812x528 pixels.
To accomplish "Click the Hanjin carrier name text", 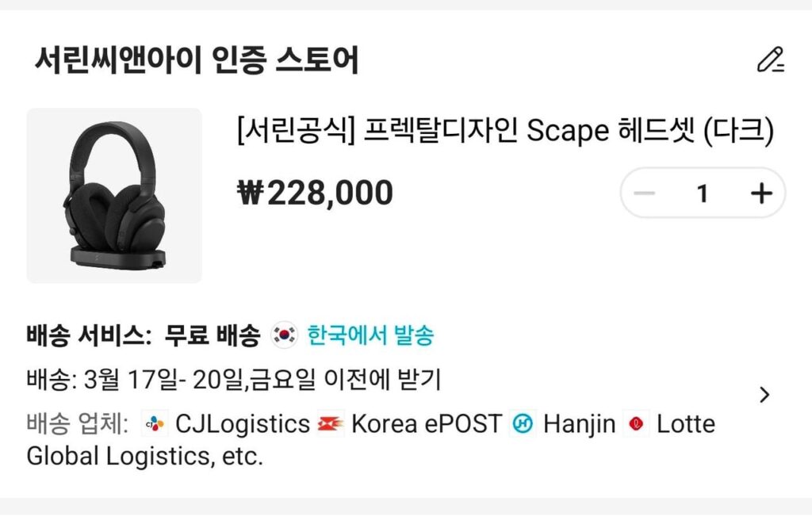I will (579, 424).
